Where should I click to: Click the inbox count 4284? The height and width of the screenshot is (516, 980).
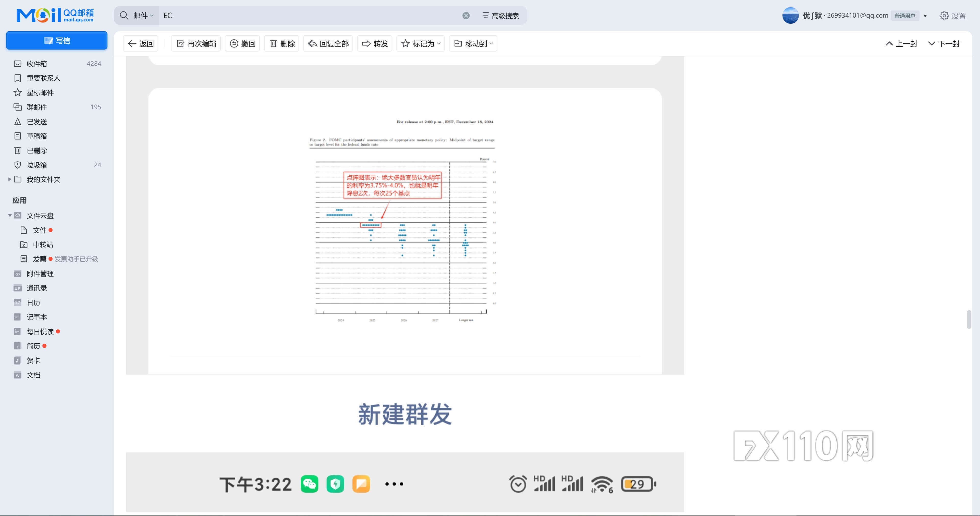coord(94,64)
